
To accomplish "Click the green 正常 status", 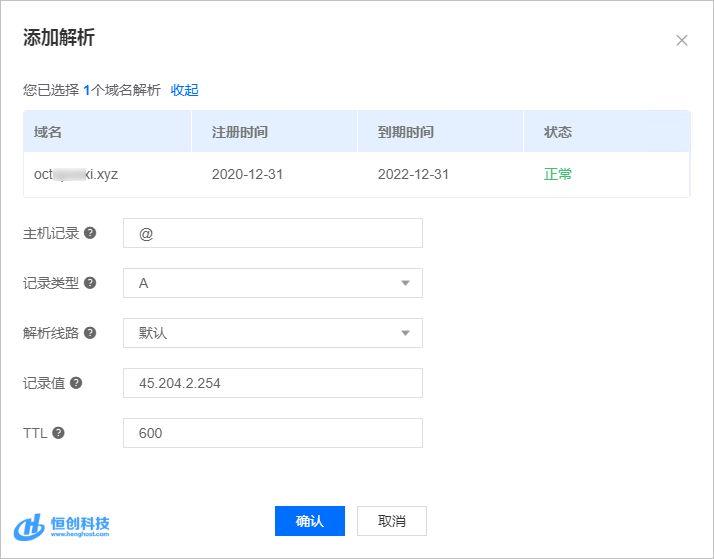I will pos(558,174).
